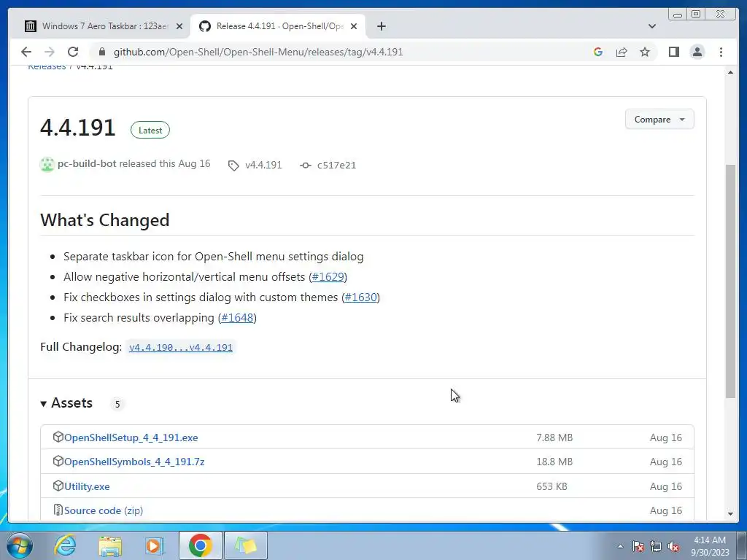Click the page scrollbar down arrow
747x560 pixels.
point(730,514)
